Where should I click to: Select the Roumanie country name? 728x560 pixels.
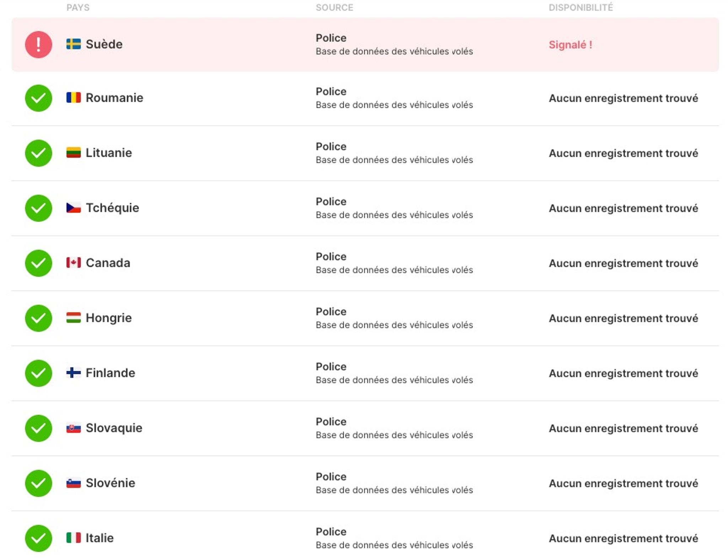114,97
